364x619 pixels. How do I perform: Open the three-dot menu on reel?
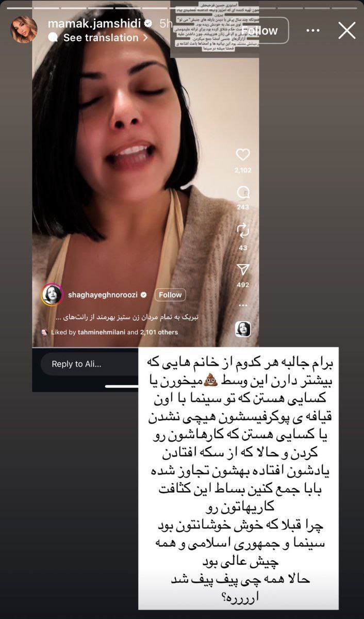pyautogui.click(x=243, y=305)
